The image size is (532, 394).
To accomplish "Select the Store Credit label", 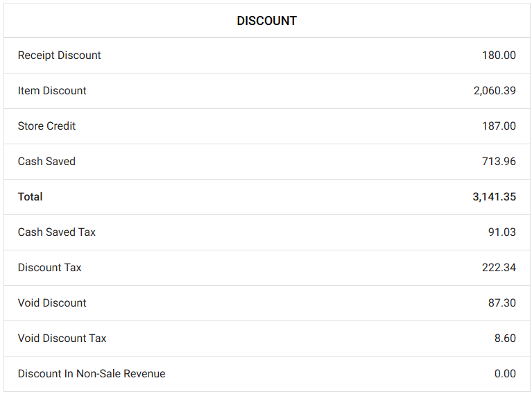I will click(46, 126).
